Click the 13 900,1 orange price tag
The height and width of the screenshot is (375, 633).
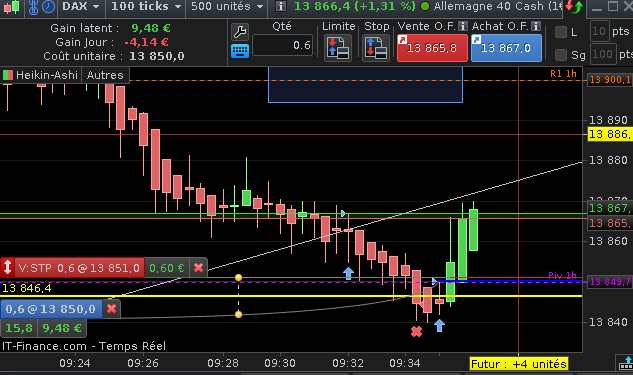610,80
